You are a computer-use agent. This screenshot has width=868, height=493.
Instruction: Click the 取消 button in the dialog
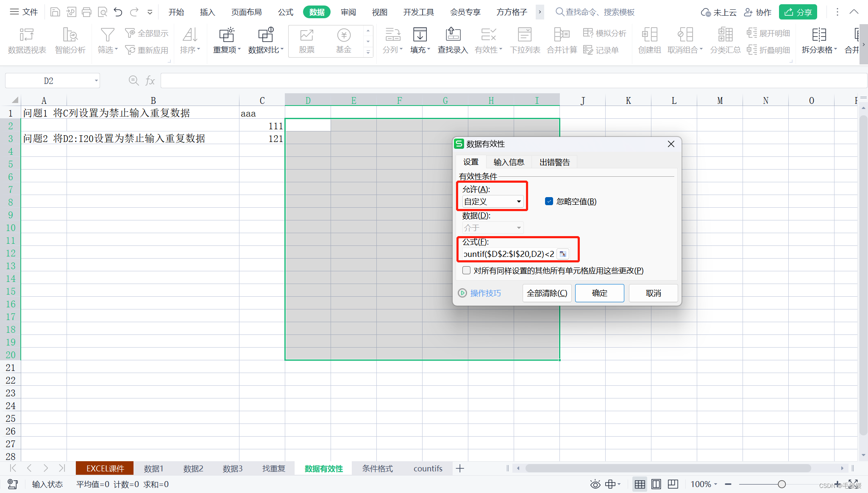(653, 293)
